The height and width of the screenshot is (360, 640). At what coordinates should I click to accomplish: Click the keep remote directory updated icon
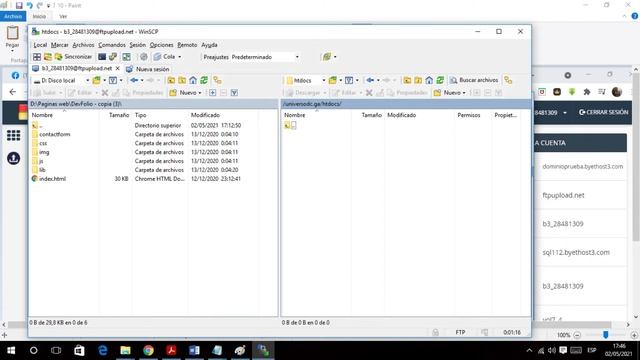(127, 57)
